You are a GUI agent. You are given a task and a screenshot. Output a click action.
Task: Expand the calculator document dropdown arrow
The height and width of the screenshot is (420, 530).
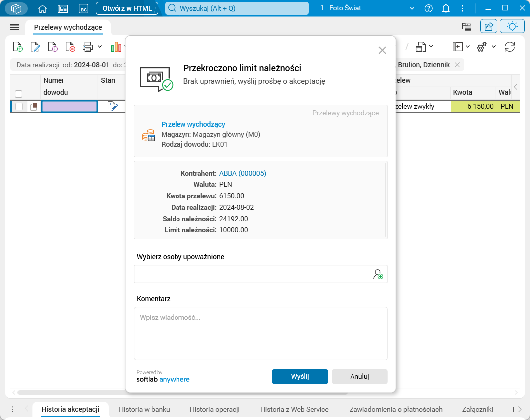click(x=431, y=46)
